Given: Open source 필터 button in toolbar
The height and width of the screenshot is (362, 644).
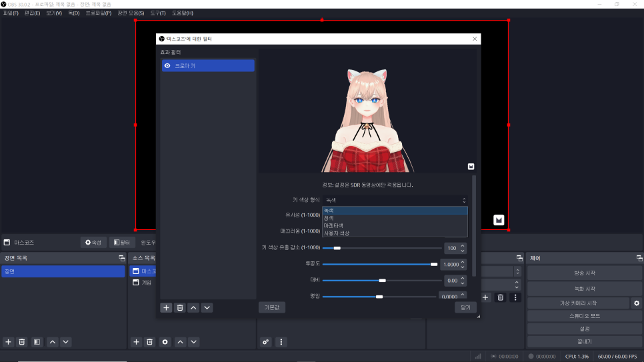Looking at the screenshot, I should coord(122,243).
